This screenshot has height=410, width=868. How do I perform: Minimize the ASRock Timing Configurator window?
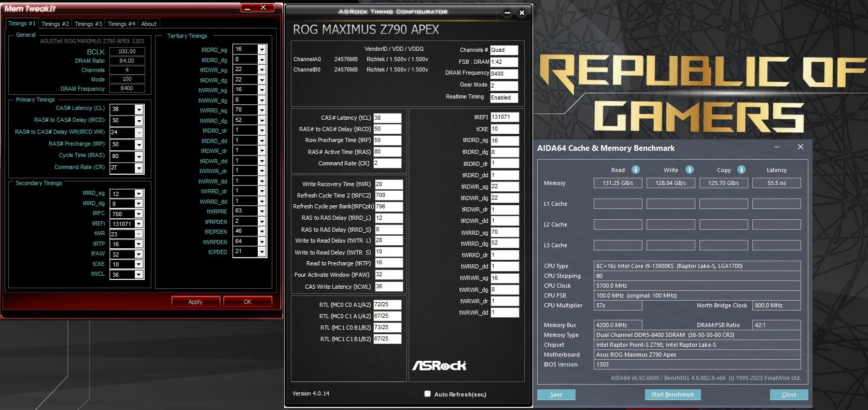(x=507, y=12)
